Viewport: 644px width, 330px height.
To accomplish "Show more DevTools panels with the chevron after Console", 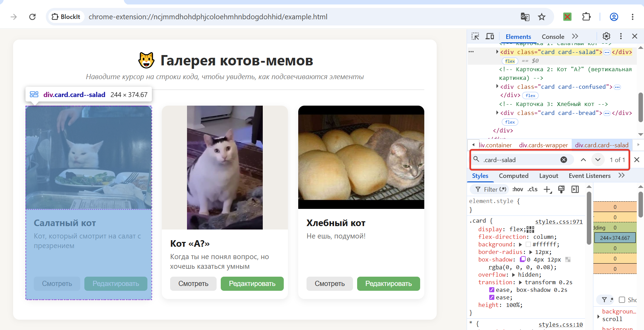I will (575, 36).
